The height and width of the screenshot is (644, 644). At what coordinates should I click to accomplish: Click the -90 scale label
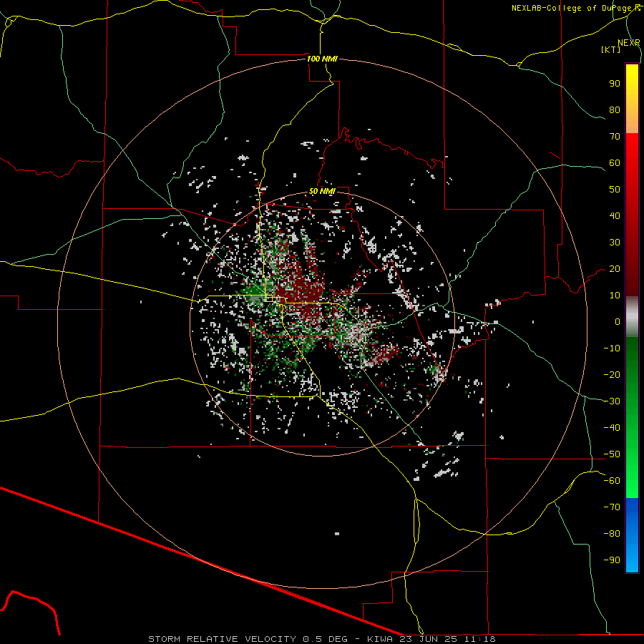pos(612,560)
